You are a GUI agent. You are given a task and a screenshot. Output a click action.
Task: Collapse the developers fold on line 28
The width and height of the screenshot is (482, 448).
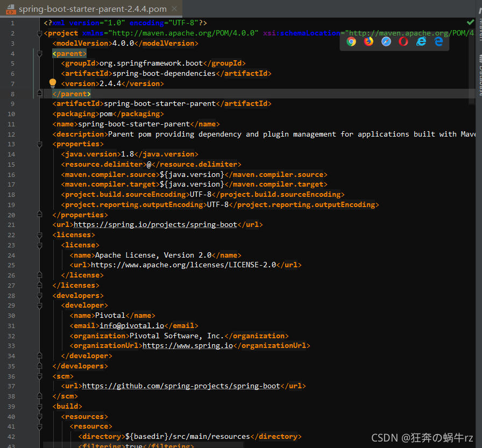(39, 296)
